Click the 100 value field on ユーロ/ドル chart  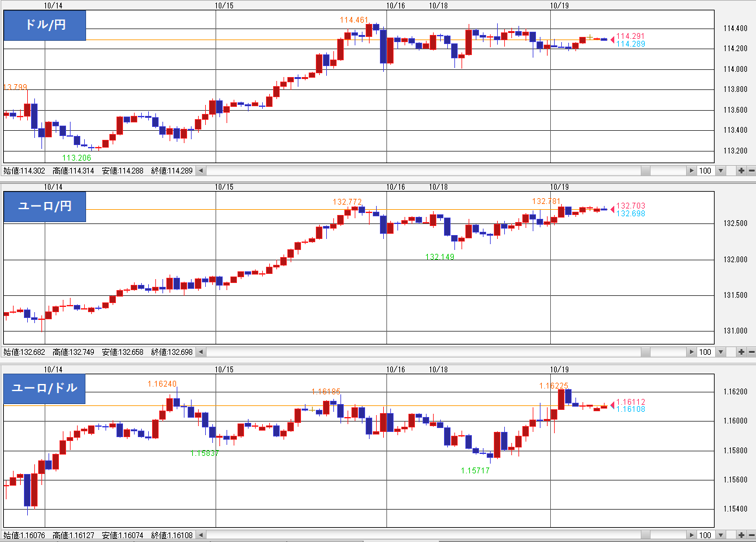(706, 535)
